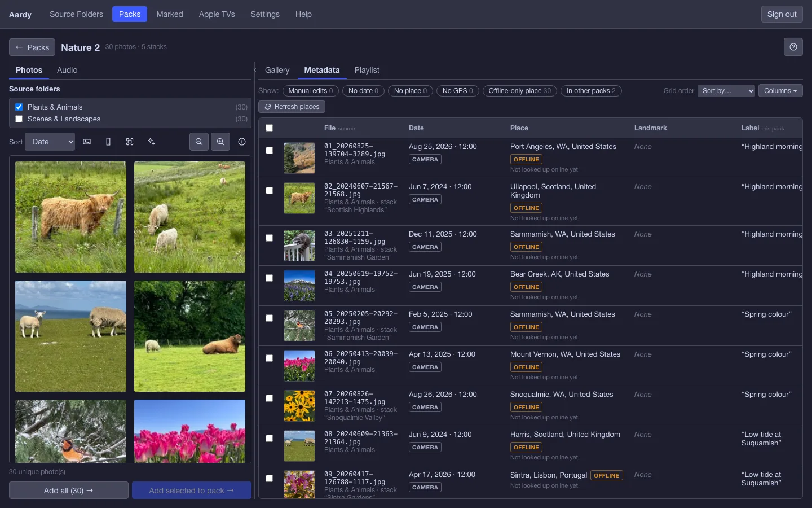Open Source Folders in the top menu
Viewport: 812px width, 508px height.
(x=76, y=14)
